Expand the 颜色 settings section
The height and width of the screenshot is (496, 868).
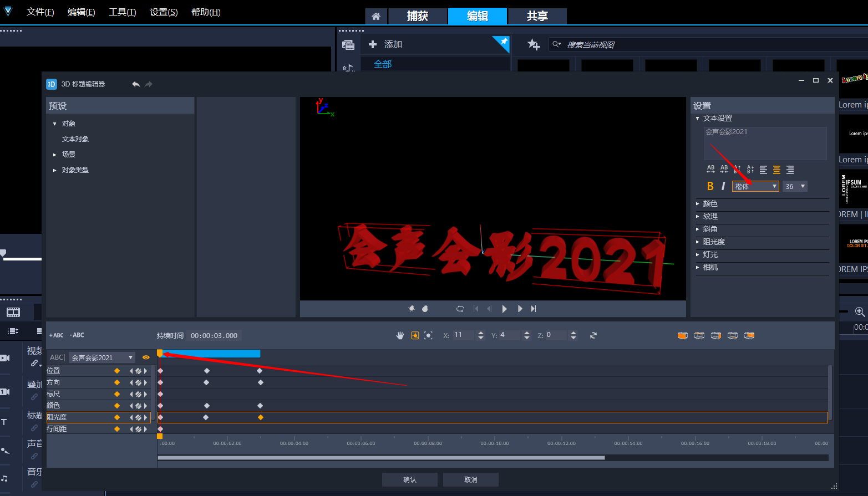(x=710, y=203)
